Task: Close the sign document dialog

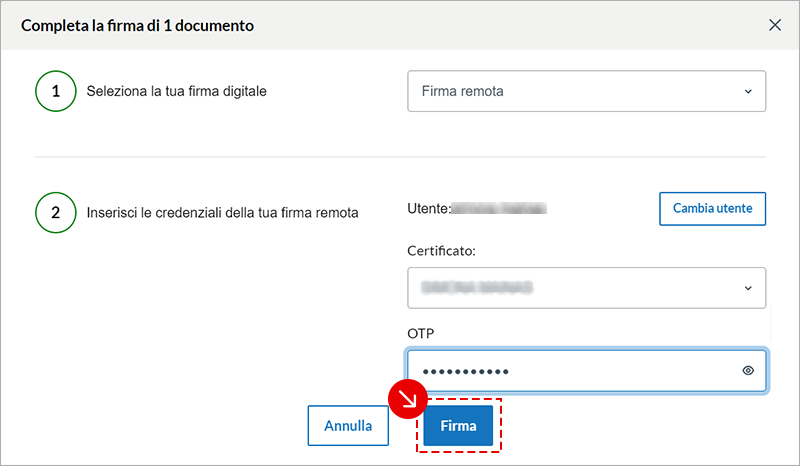Action: pyautogui.click(x=775, y=25)
